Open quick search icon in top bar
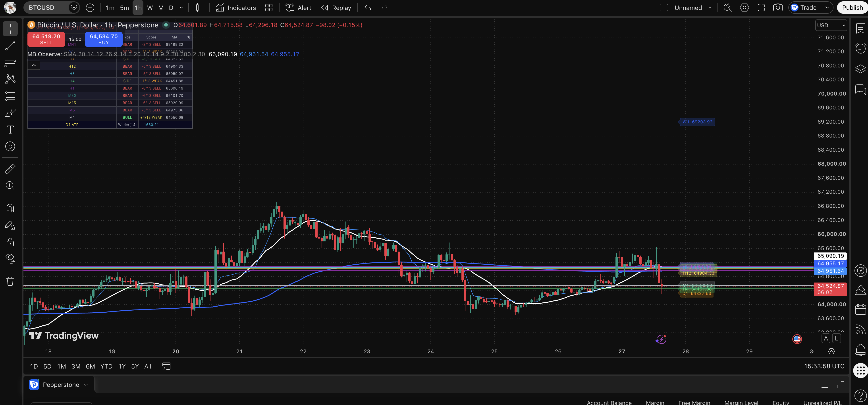Image resolution: width=868 pixels, height=405 pixels. 727,8
